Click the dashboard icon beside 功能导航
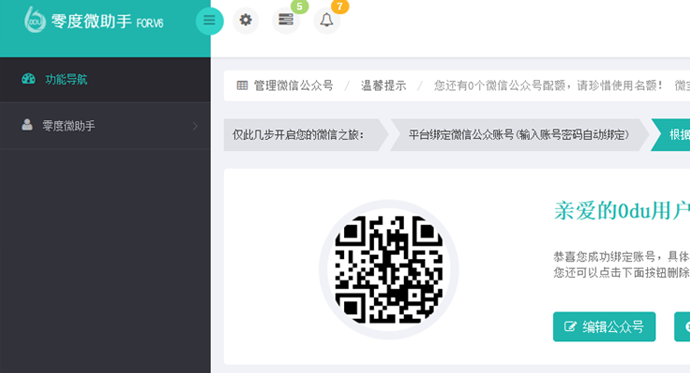690x373 pixels. click(29, 79)
